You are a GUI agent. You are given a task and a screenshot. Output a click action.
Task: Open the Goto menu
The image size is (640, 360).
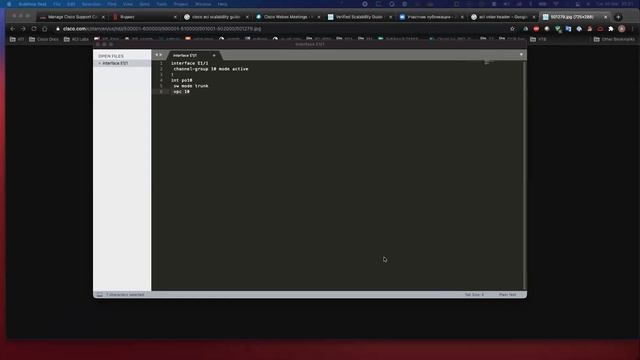[144, 4]
